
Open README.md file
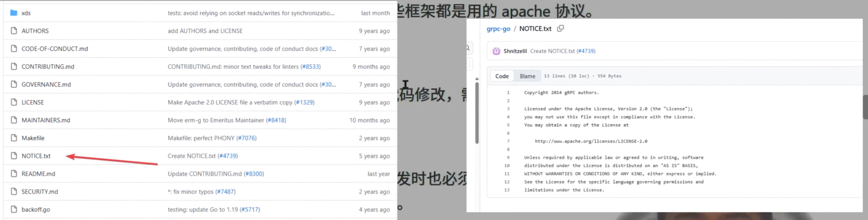click(x=38, y=174)
